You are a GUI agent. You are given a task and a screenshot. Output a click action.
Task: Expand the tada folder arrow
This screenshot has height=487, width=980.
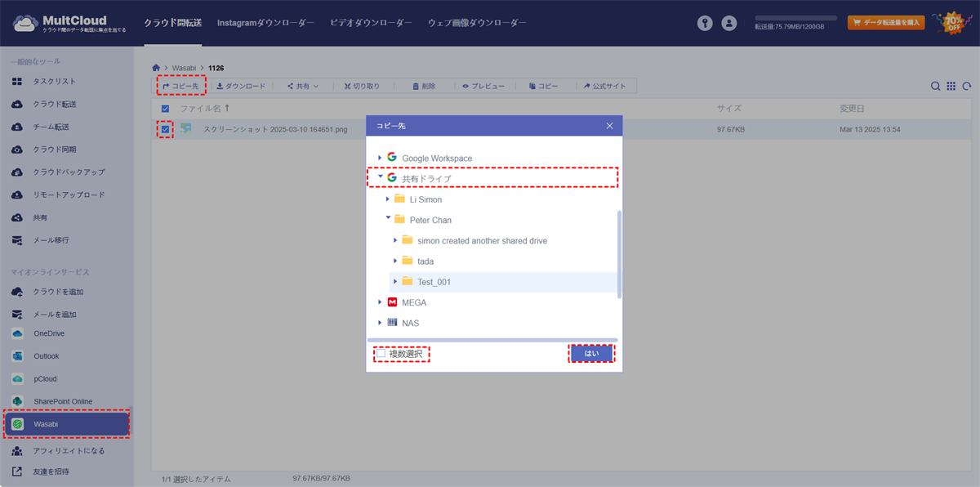click(x=396, y=261)
